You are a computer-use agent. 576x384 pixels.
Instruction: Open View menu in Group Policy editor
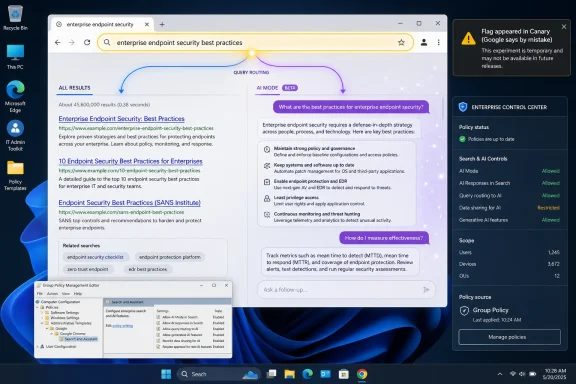point(66,294)
